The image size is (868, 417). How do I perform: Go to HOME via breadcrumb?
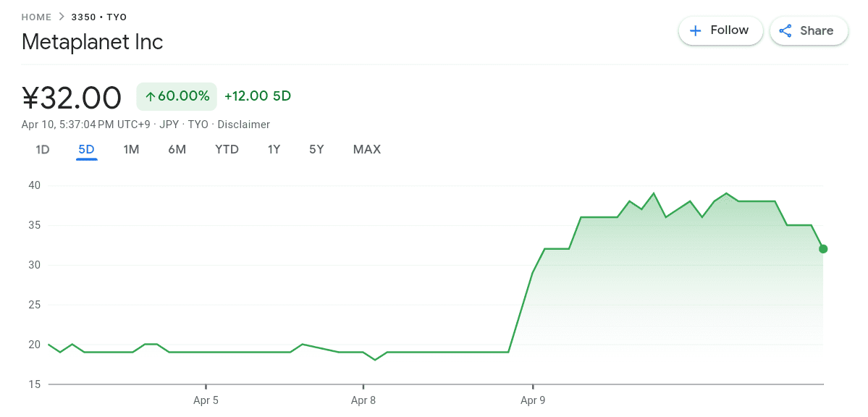point(36,17)
